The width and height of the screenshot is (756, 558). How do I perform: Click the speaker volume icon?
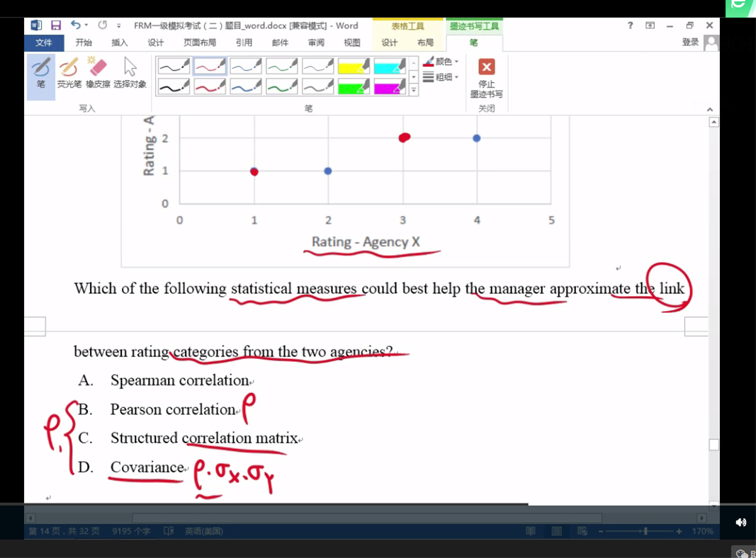741,523
